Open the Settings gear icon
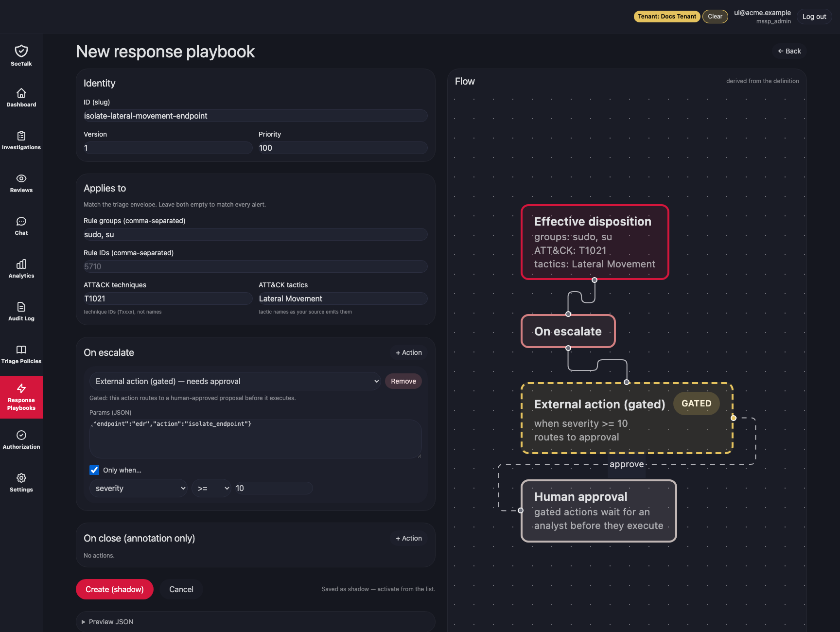This screenshot has height=632, width=840. [x=21, y=478]
